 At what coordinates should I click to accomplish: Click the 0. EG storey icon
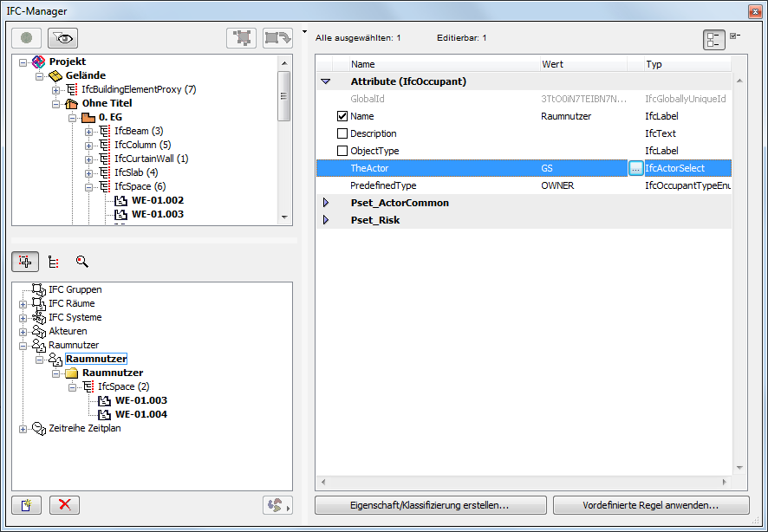[x=88, y=118]
